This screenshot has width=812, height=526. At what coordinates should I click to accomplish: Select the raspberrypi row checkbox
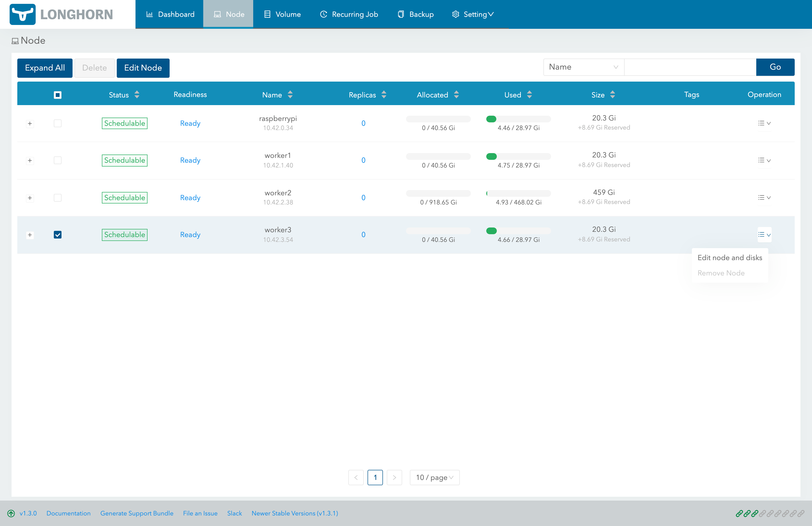click(x=58, y=123)
